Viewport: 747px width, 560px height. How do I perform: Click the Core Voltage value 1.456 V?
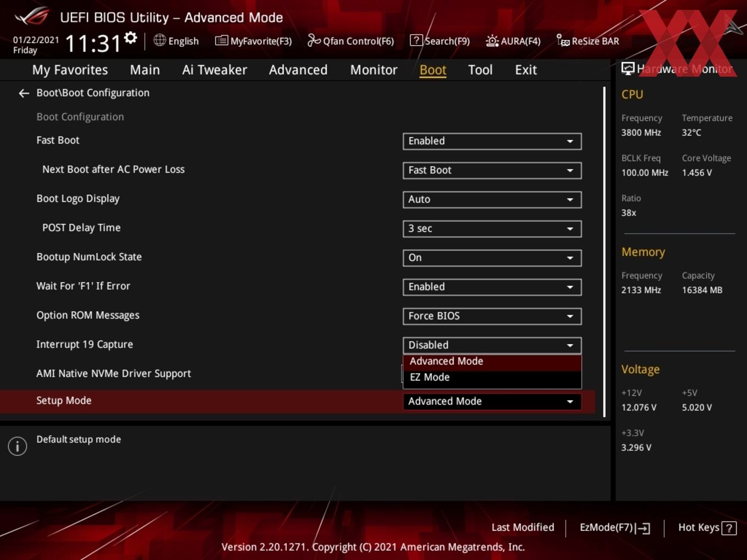pos(696,173)
